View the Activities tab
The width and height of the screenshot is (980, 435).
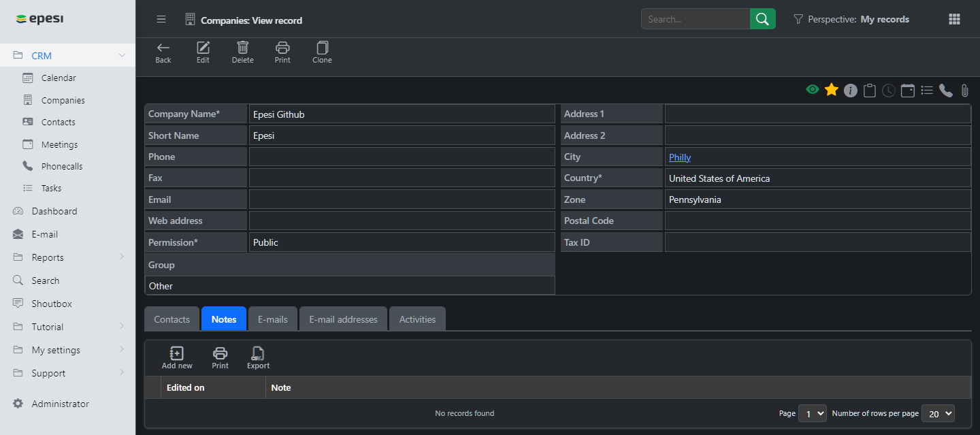pos(417,319)
